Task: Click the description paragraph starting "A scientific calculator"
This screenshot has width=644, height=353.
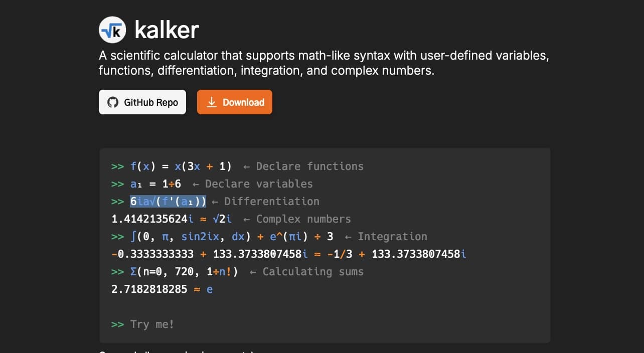Action: [324, 63]
